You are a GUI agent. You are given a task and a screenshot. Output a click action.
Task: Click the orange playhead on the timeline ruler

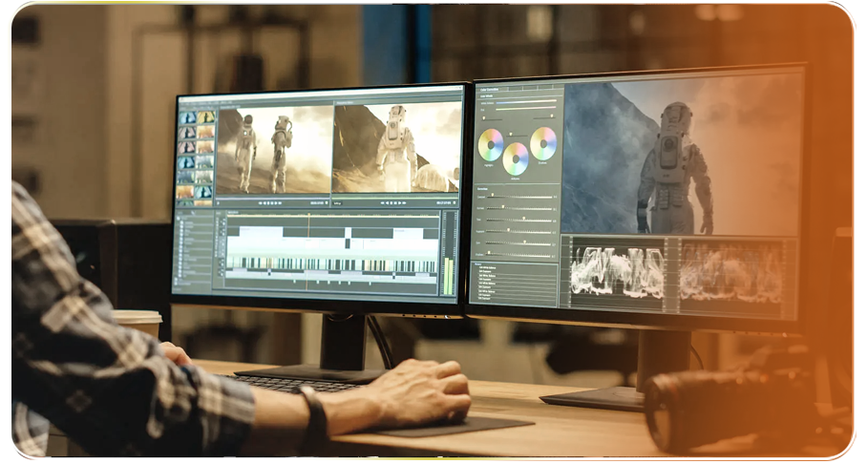coord(307,216)
